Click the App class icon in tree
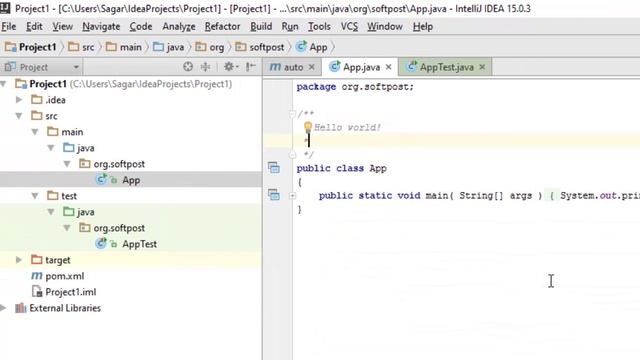640x360 pixels. 101,180
